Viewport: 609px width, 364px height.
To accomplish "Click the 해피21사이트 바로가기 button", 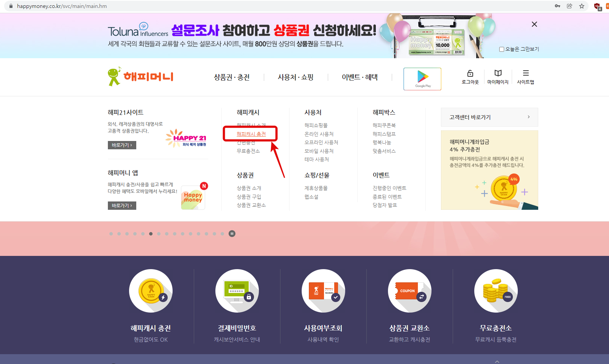I will pyautogui.click(x=122, y=145).
